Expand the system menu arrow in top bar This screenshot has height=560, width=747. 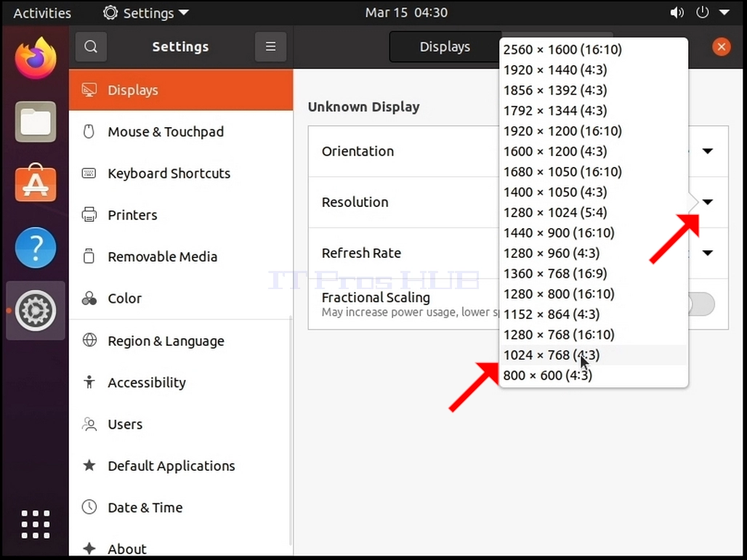pos(724,12)
